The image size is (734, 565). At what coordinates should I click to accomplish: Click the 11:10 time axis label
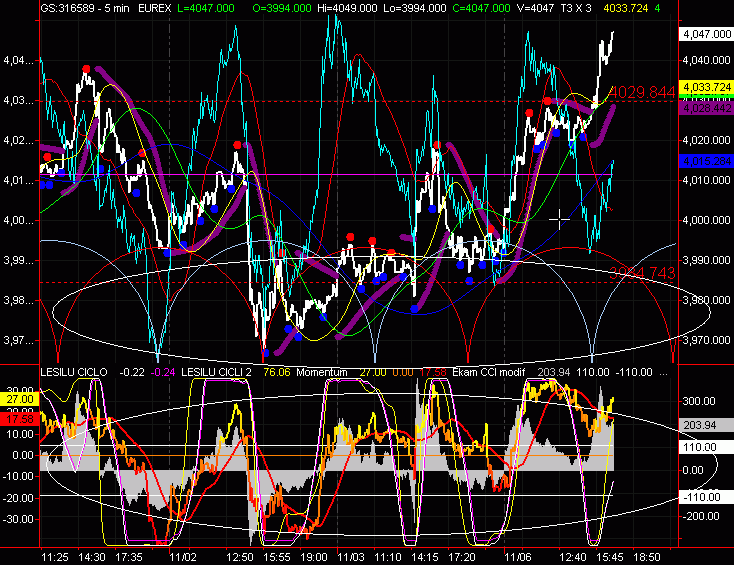[388, 558]
